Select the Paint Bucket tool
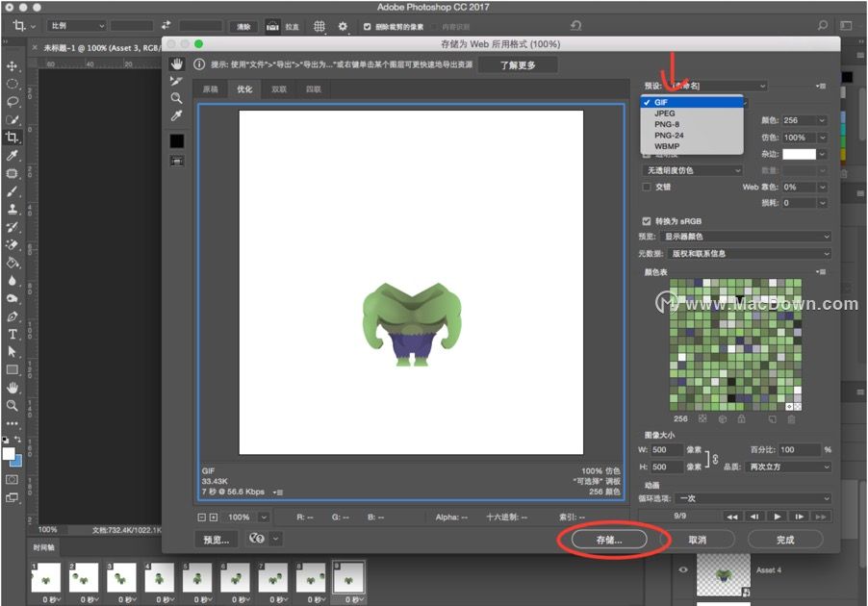 click(x=12, y=263)
